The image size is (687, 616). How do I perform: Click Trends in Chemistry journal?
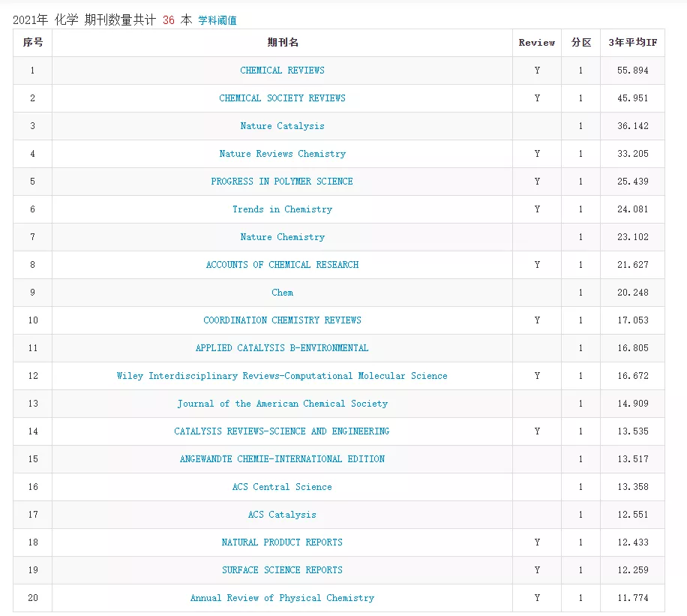[282, 209]
